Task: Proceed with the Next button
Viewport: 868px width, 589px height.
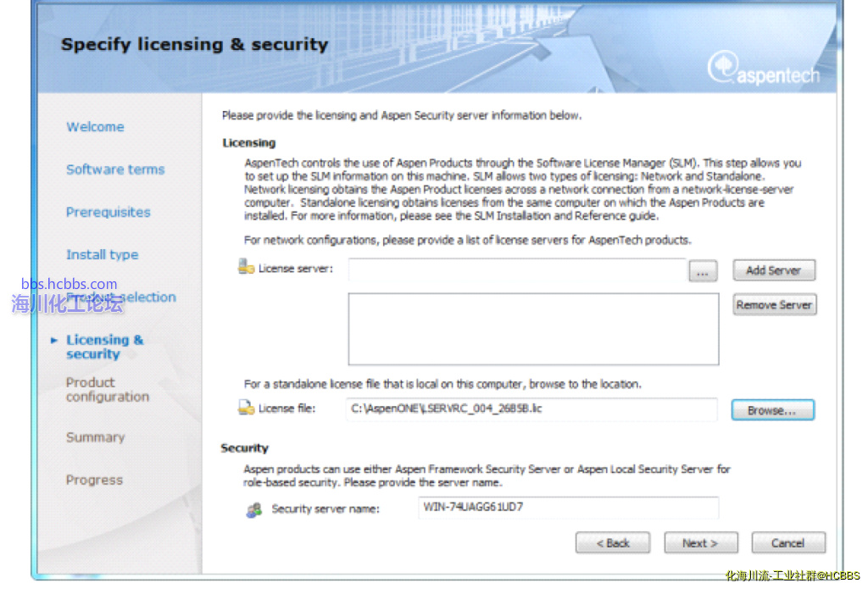Action: (x=700, y=542)
